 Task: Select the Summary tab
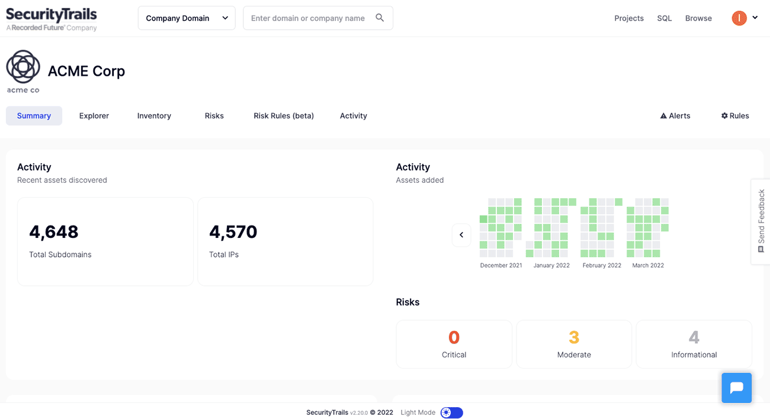(x=34, y=116)
